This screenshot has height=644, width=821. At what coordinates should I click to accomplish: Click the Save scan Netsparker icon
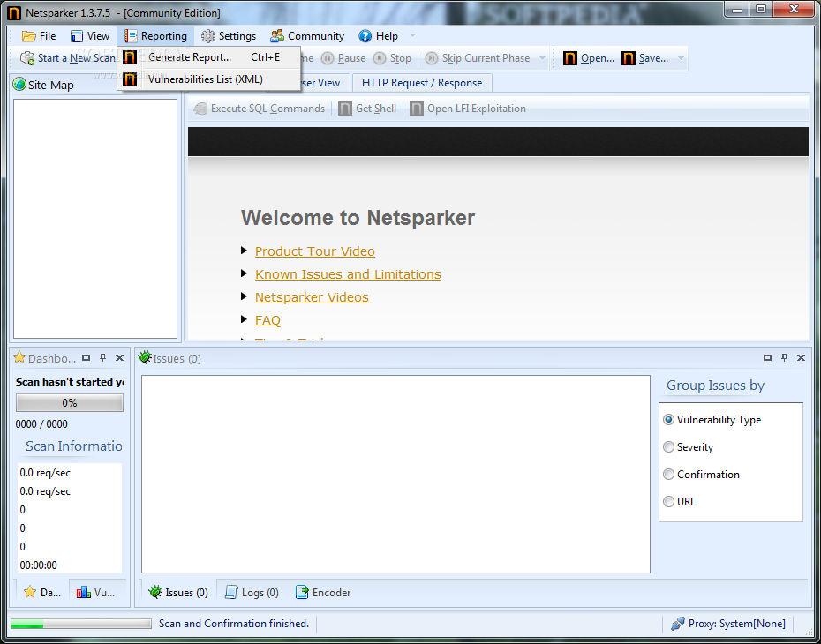(x=629, y=58)
